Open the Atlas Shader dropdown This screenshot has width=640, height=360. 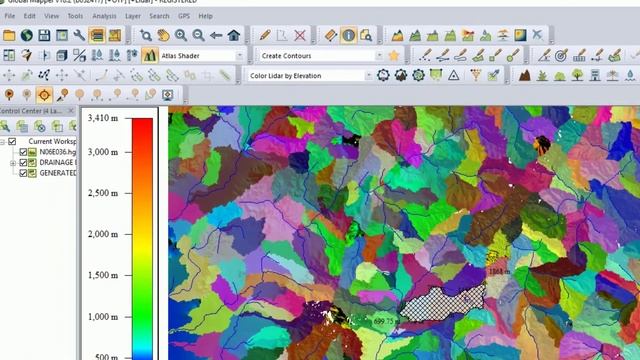[240, 56]
